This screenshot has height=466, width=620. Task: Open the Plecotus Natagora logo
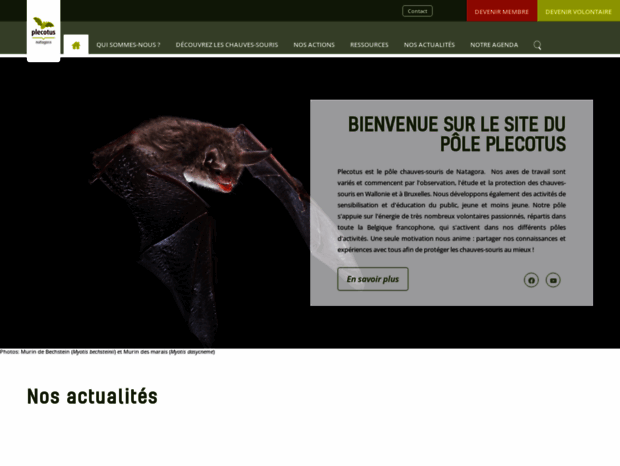(43, 31)
